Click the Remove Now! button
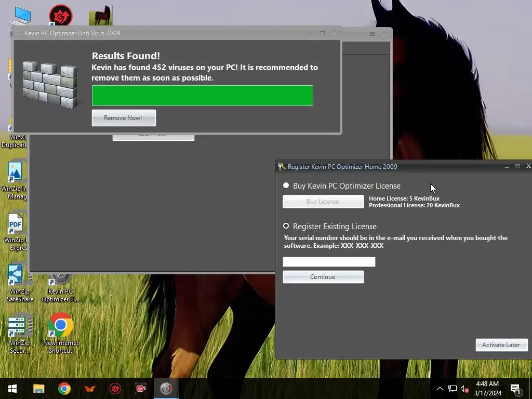 124,118
